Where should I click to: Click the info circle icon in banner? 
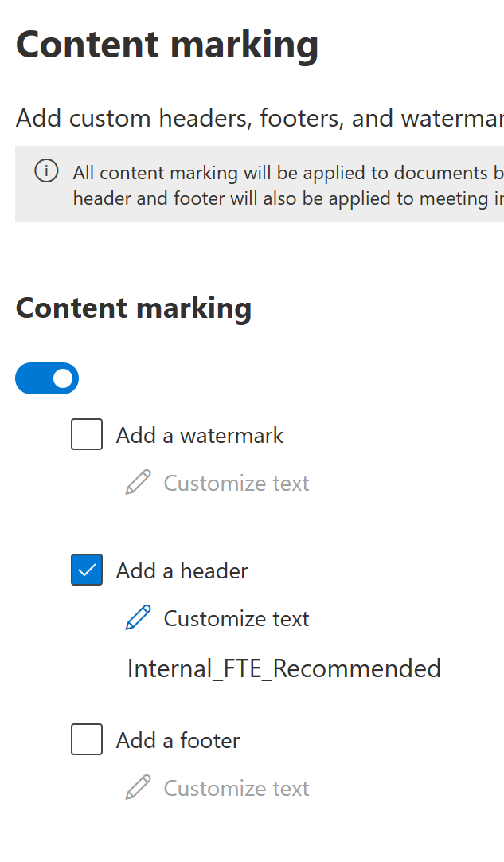(46, 171)
